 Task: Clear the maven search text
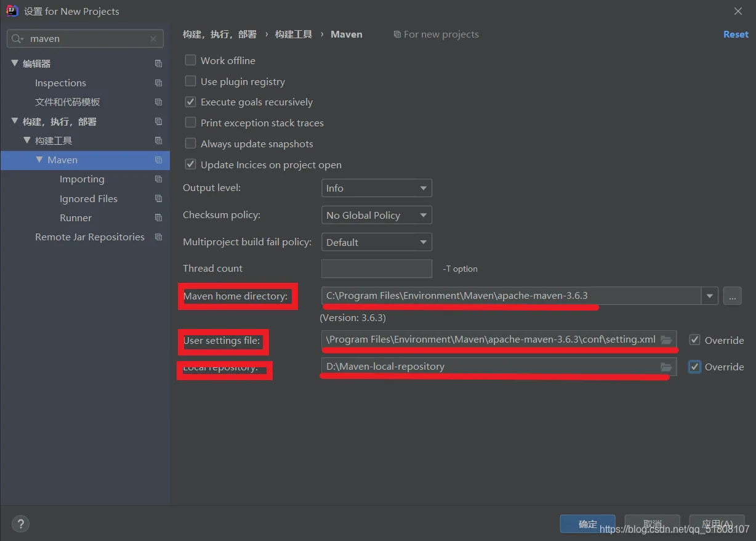pos(153,39)
